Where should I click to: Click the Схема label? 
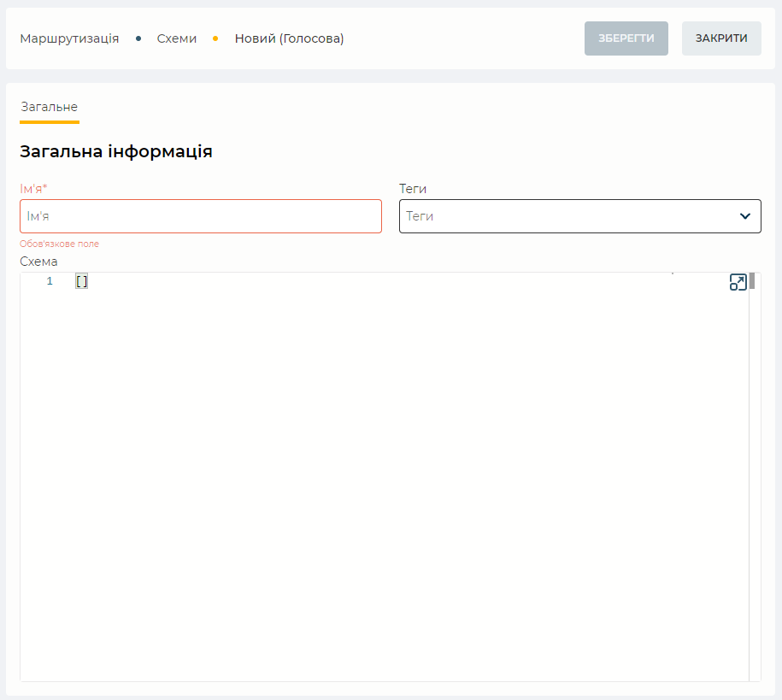tap(38, 262)
